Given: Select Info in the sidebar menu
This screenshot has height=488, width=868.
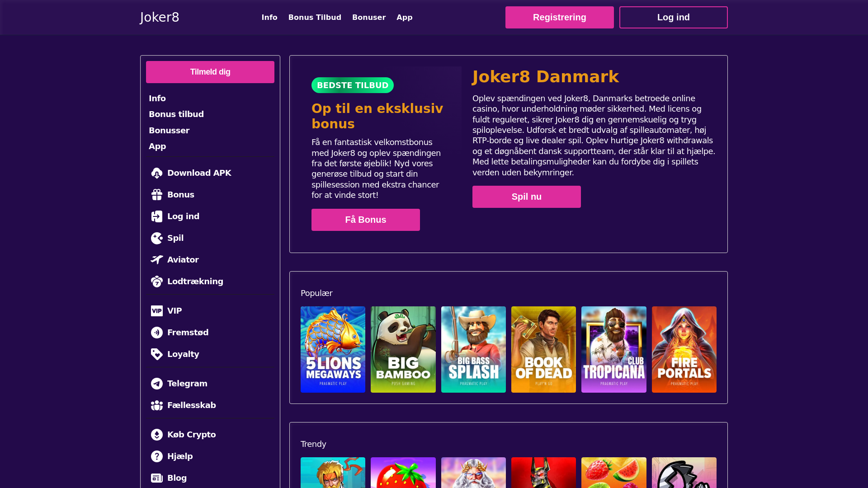Looking at the screenshot, I should click(x=157, y=99).
